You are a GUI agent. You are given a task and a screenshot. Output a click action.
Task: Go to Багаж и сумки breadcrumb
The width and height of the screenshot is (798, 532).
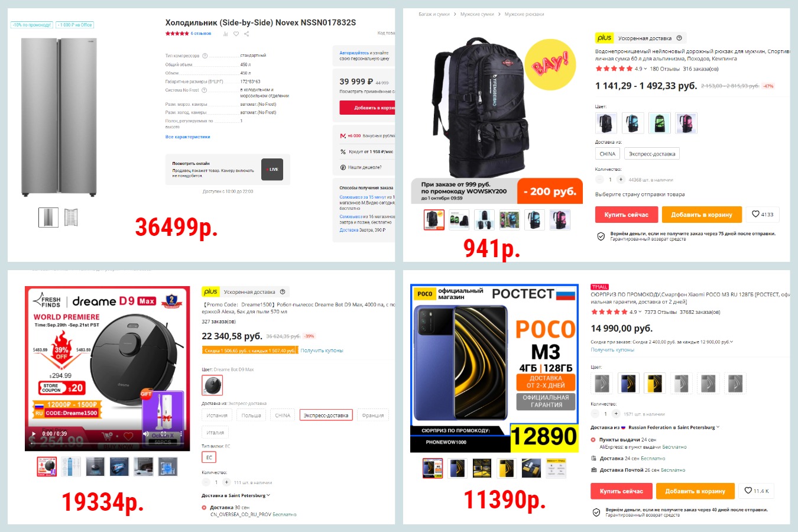[x=434, y=14]
